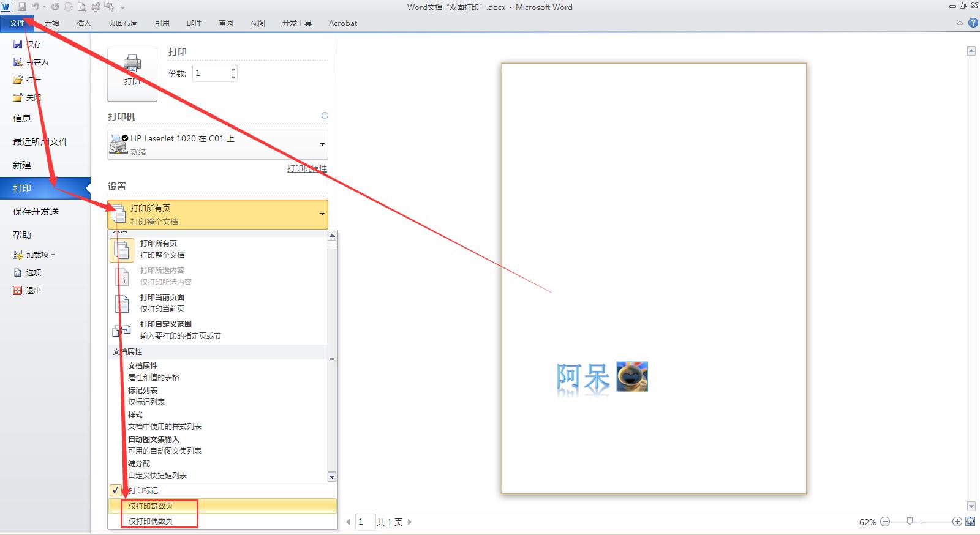Click the zoom in plus button
Screen dimensions: 980x535
[x=957, y=522]
